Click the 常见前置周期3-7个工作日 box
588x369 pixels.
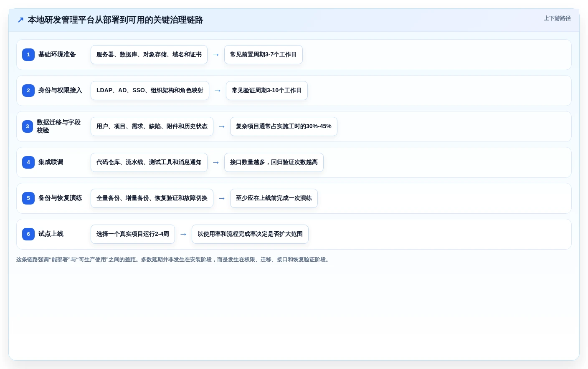[264, 55]
